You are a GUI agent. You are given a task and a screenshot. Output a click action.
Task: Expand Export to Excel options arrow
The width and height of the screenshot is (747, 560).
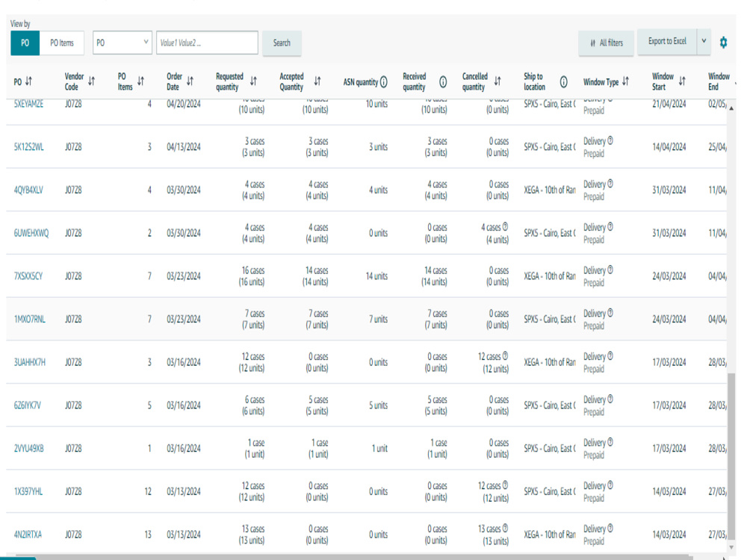(704, 41)
